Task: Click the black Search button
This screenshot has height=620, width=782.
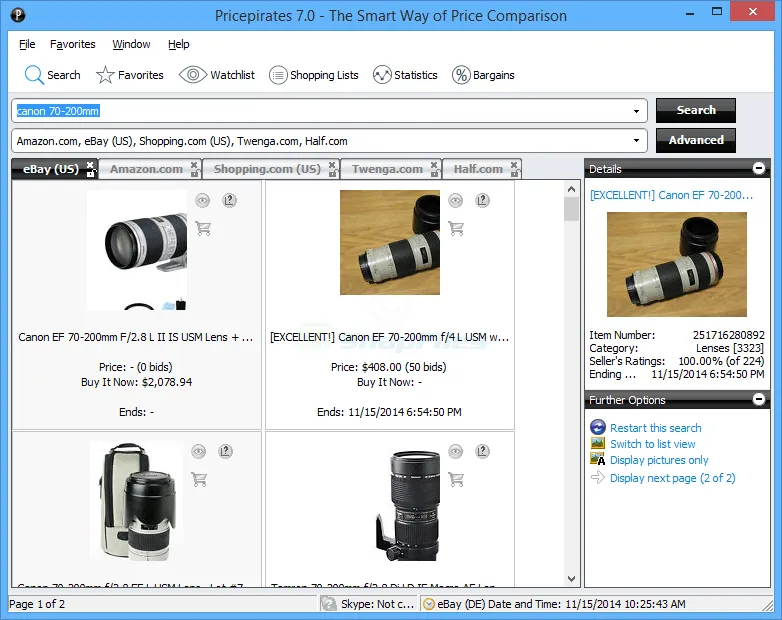Action: click(696, 110)
